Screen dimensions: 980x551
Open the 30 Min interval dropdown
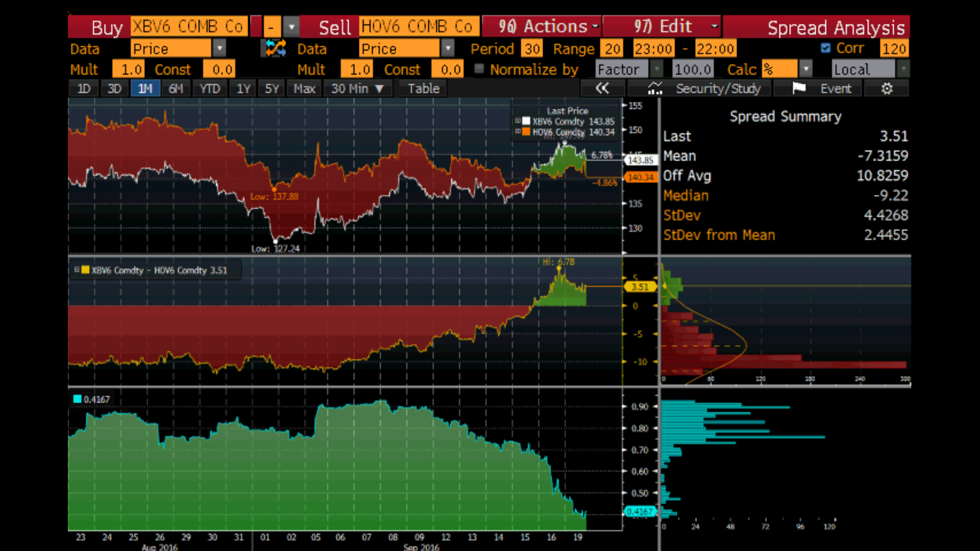click(x=357, y=89)
